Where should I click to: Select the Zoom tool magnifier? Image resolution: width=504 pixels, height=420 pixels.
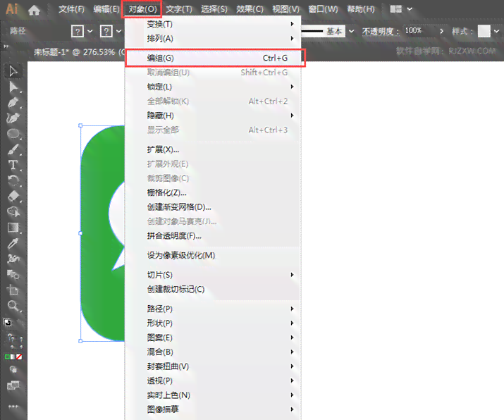click(x=13, y=306)
